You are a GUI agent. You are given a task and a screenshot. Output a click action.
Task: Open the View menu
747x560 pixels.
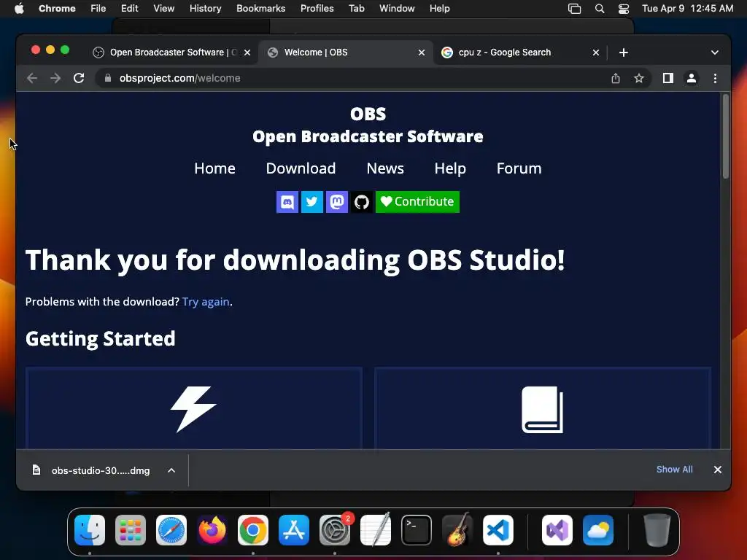point(163,9)
